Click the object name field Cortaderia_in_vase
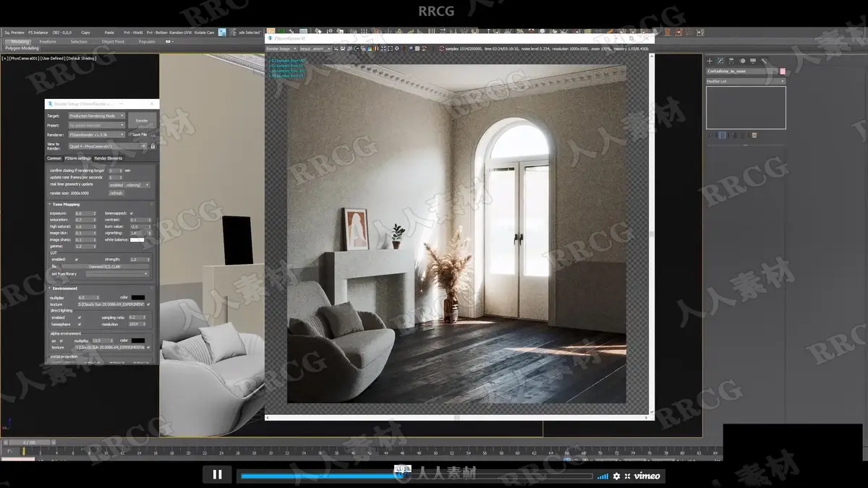Image resolution: width=868 pixels, height=488 pixels. [742, 72]
